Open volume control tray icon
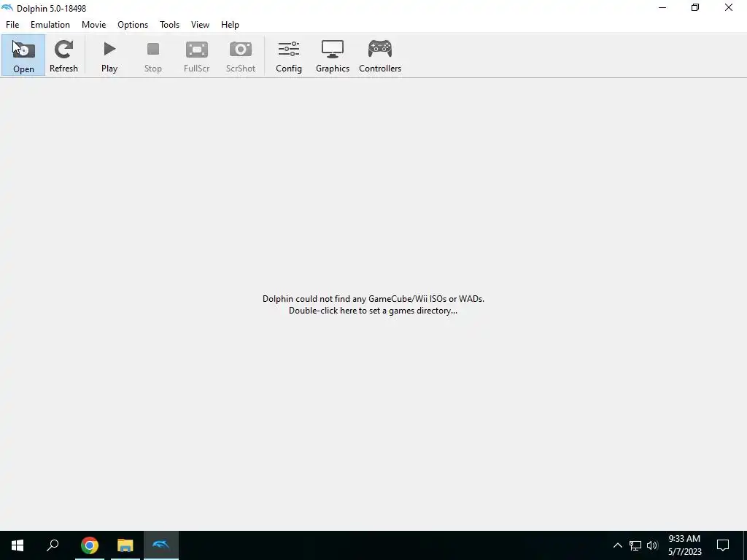Screen dimensions: 747x560 pyautogui.click(x=652, y=545)
